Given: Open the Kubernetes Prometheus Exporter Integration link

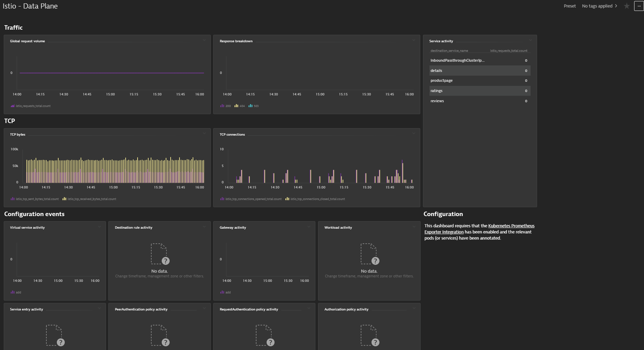Looking at the screenshot, I should [x=479, y=229].
